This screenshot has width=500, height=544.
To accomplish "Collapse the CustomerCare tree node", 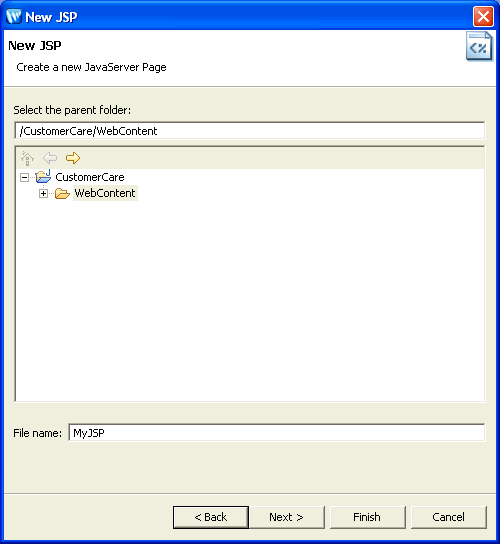I will [24, 178].
